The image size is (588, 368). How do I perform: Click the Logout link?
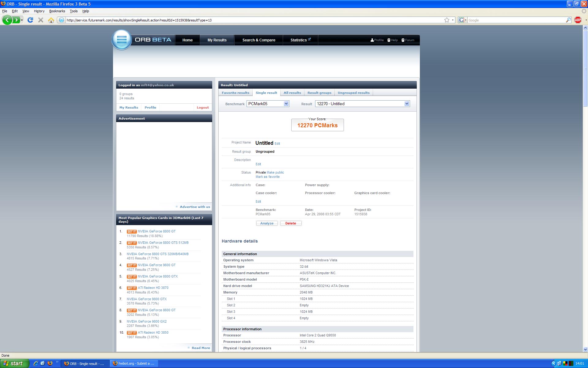pos(203,108)
